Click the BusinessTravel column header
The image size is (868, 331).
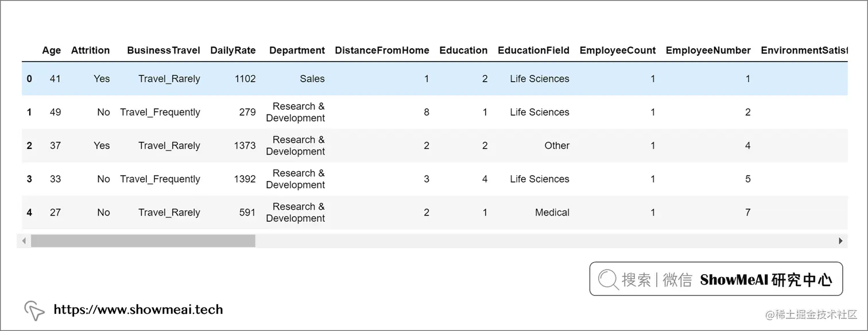click(x=164, y=51)
